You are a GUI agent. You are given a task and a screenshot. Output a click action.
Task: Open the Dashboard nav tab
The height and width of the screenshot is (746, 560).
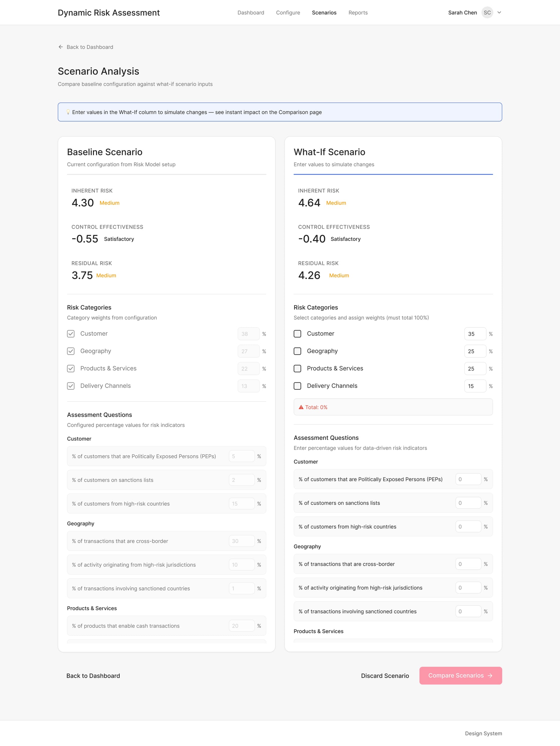tap(251, 12)
